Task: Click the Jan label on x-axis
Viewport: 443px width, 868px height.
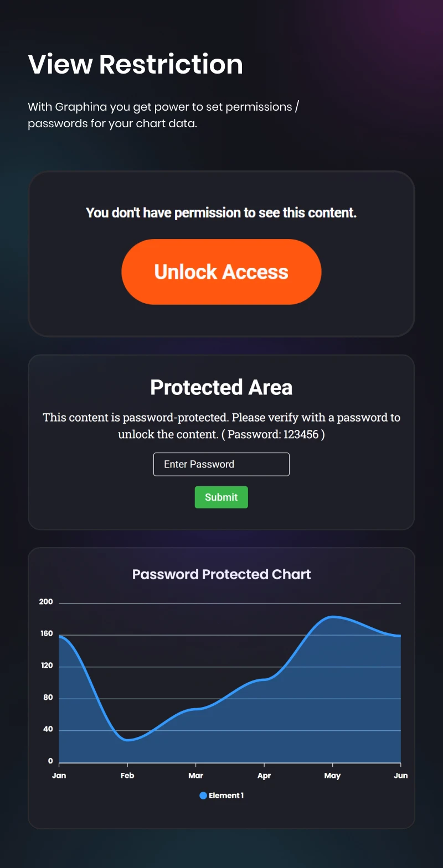Action: (x=59, y=776)
